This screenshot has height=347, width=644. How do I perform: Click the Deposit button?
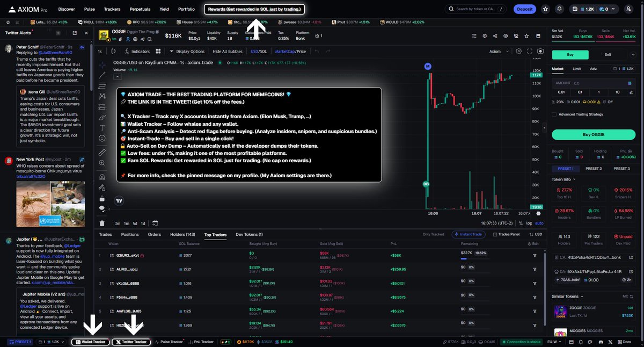click(x=524, y=9)
